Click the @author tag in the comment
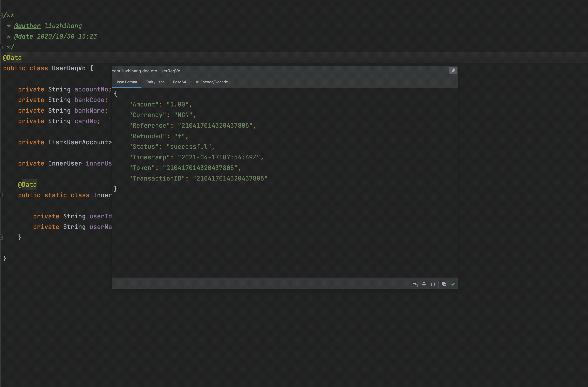This screenshot has height=387, width=588. pyautogui.click(x=27, y=26)
